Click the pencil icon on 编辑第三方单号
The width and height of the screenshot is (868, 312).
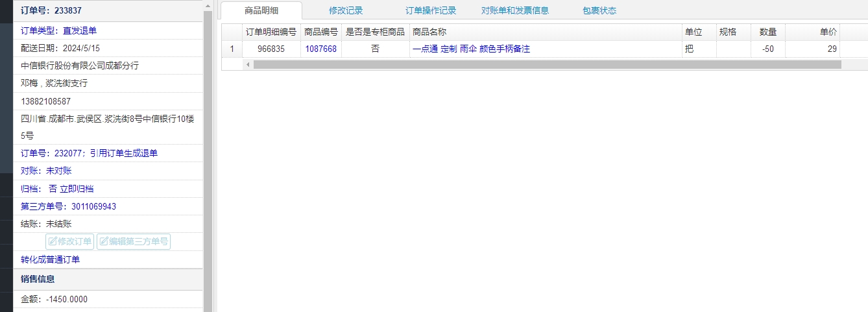click(104, 242)
